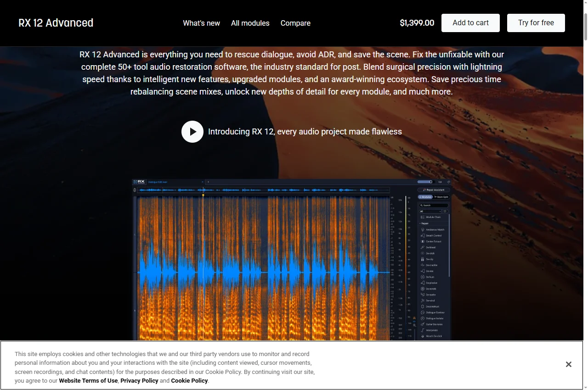Add a new tab with the plus icon

coord(208,182)
